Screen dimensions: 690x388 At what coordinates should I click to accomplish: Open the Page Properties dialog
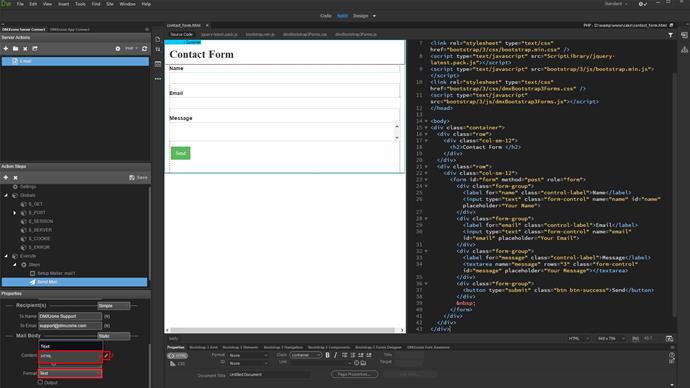pos(354,374)
